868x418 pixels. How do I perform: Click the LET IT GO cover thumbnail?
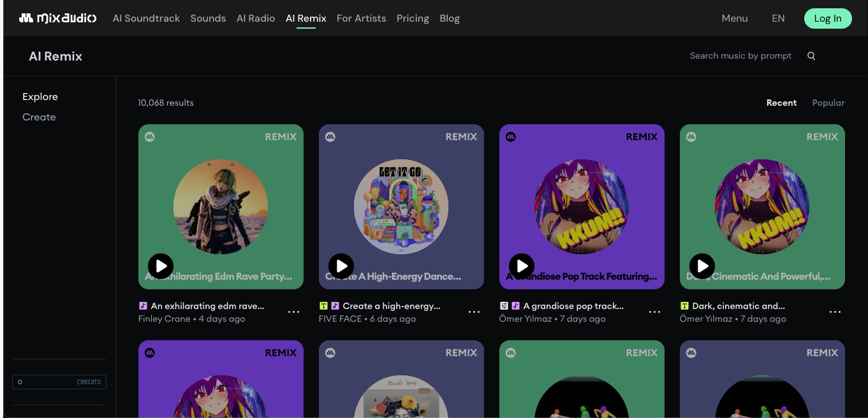pos(401,206)
